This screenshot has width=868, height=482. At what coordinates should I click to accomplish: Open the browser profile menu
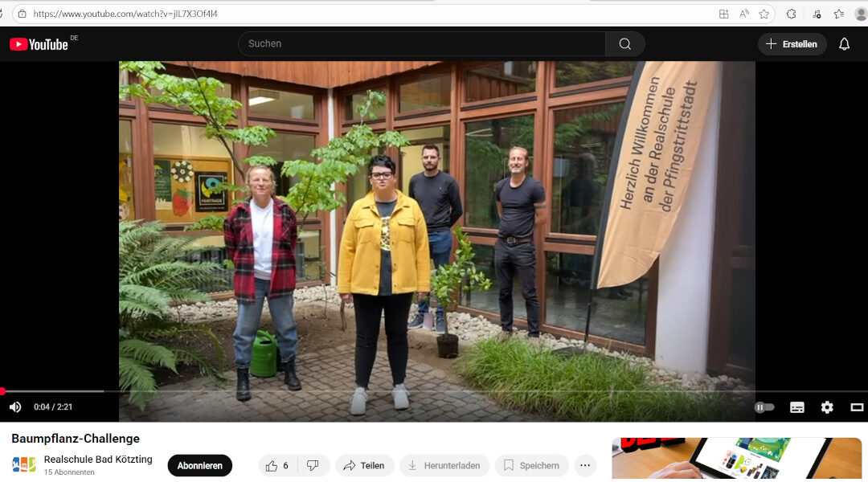(861, 14)
